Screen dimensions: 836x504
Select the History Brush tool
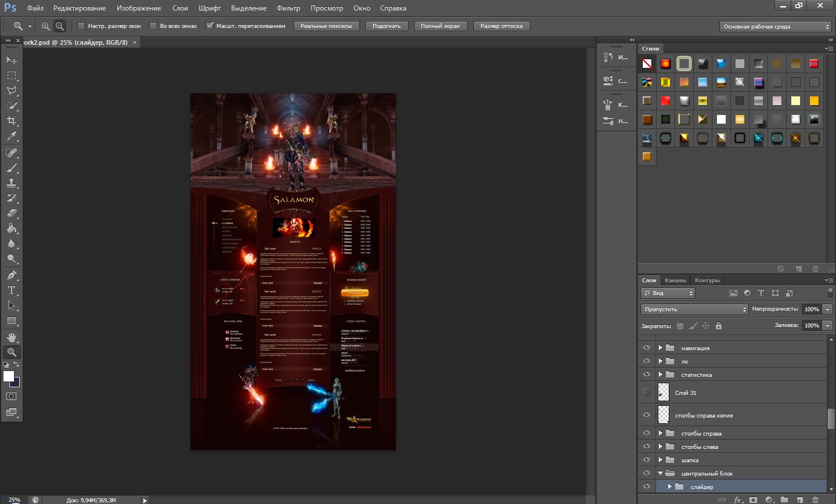[12, 198]
